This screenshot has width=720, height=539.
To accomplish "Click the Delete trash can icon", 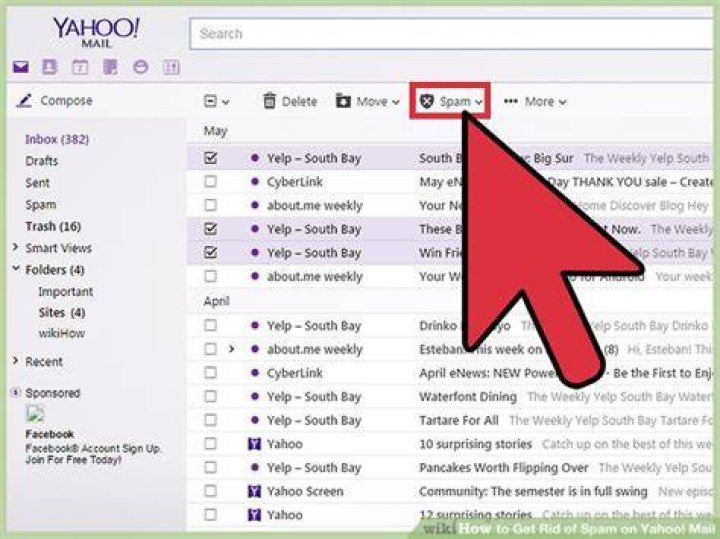I will 270,101.
